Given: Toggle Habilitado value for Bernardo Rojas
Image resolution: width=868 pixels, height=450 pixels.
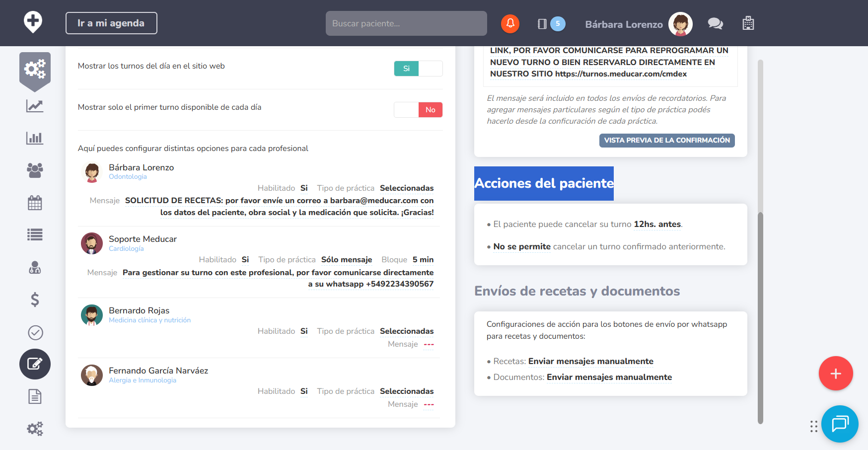Looking at the screenshot, I should [x=304, y=331].
